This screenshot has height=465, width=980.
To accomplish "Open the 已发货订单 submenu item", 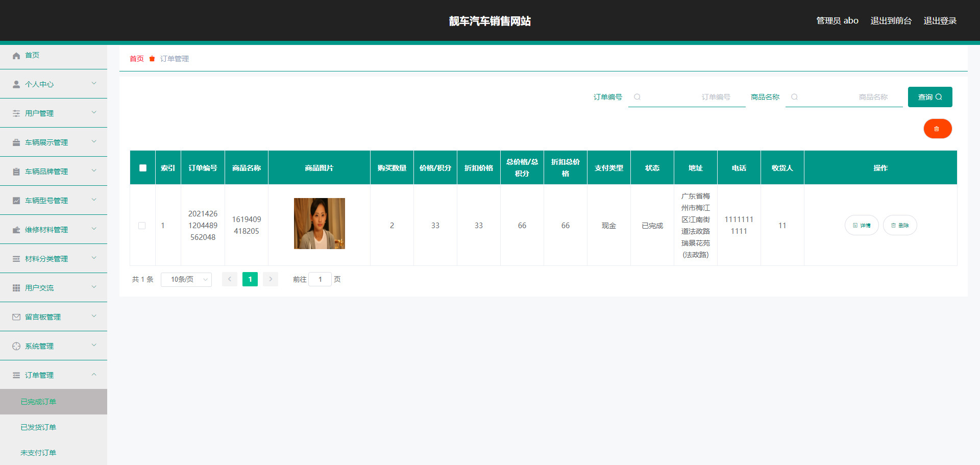I will click(x=38, y=428).
